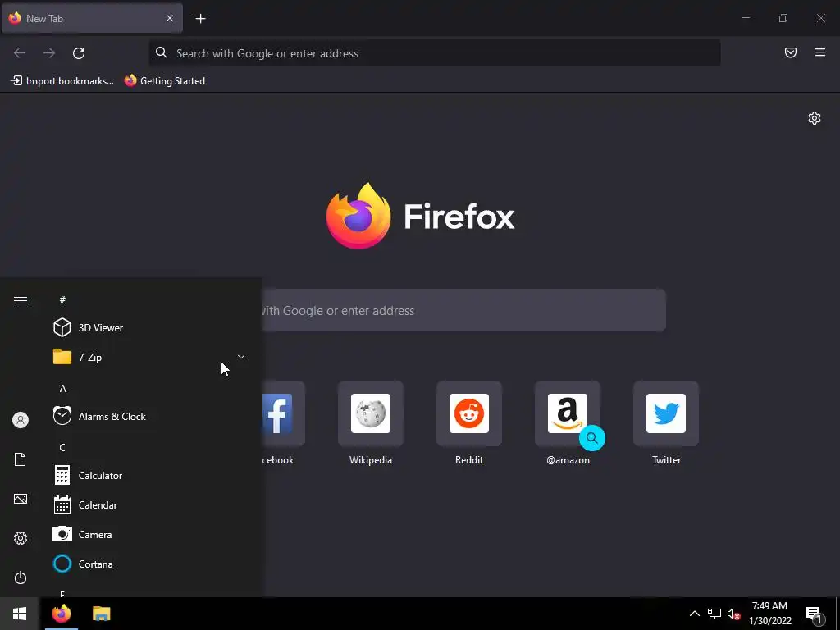
Task: Select the New Tab tab
Action: 92,18
